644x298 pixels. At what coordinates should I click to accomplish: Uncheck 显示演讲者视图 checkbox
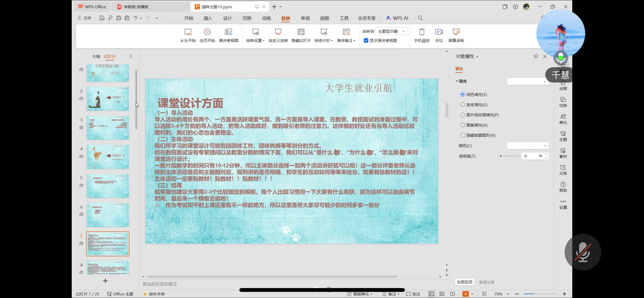pos(366,40)
